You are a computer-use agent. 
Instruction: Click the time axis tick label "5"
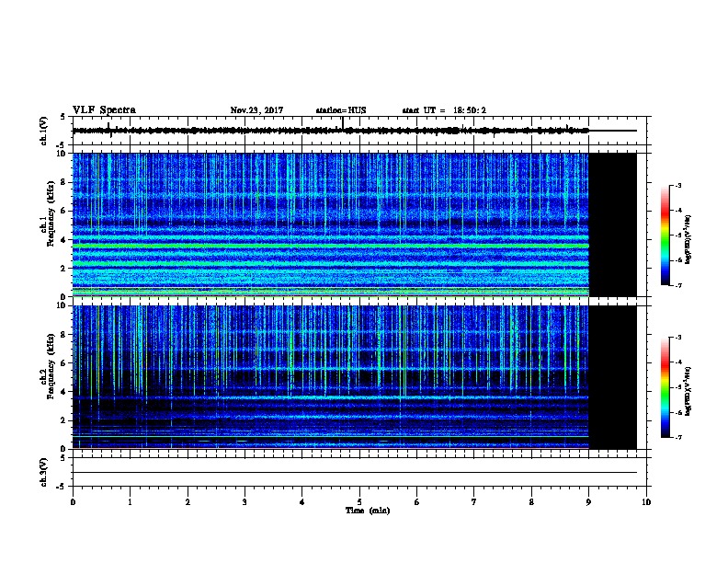[x=359, y=501]
